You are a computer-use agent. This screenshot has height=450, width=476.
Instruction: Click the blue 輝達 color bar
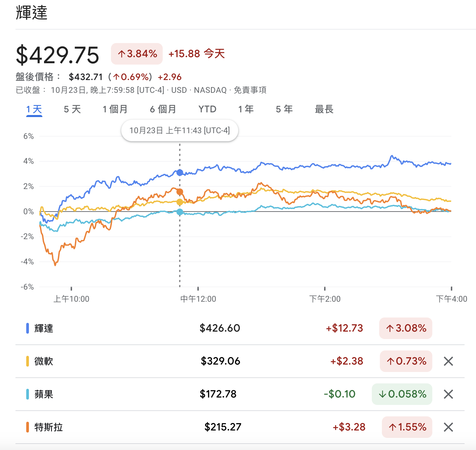coord(28,328)
